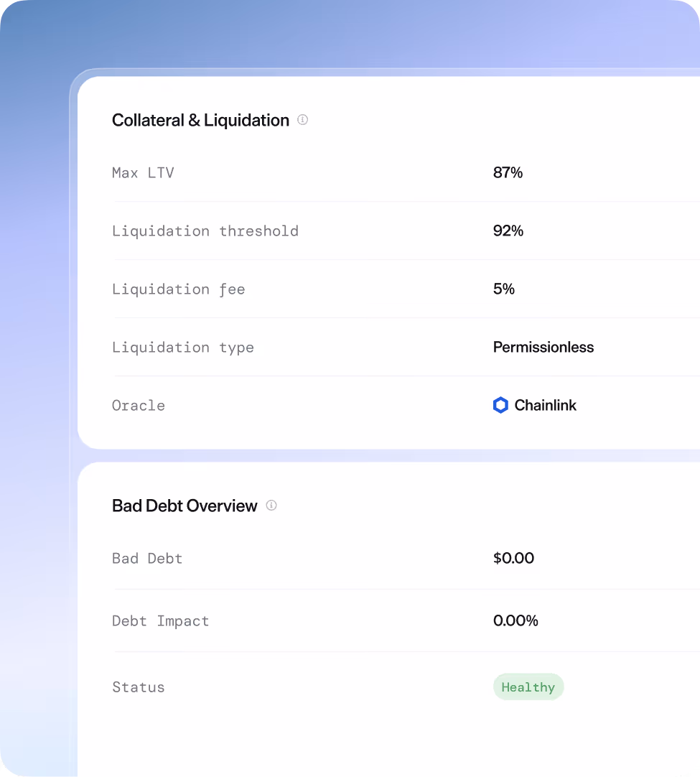This screenshot has height=777, width=700.
Task: Open the Collateral & Liquidation section header
Action: pyautogui.click(x=200, y=120)
